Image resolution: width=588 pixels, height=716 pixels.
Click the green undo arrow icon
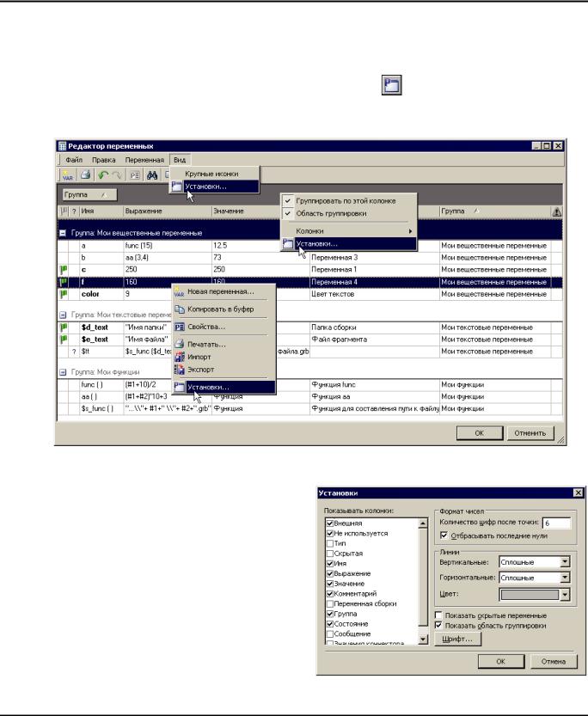tap(103, 174)
